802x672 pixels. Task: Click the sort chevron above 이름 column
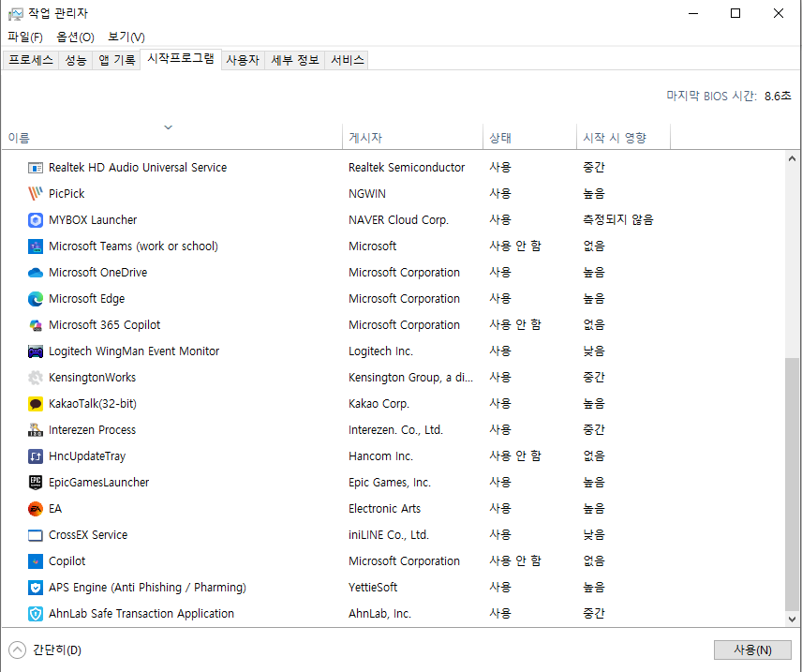169,127
